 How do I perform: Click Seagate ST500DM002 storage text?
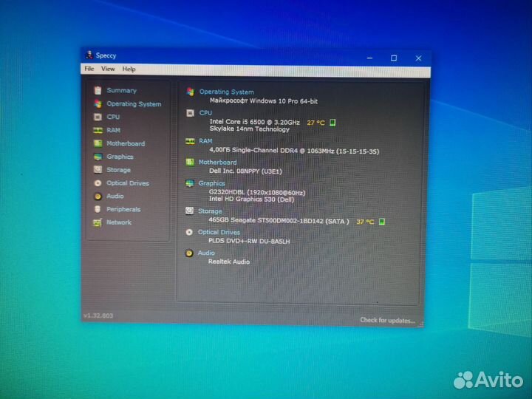[279, 221]
